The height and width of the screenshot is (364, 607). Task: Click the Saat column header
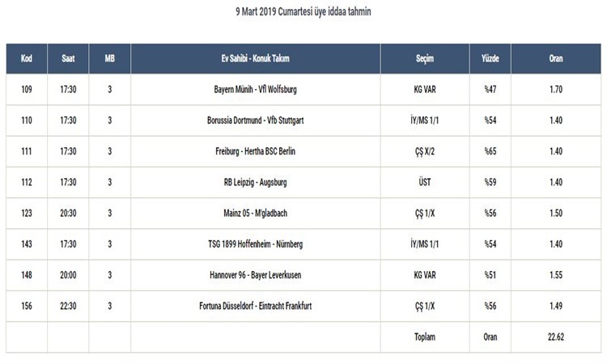click(68, 58)
